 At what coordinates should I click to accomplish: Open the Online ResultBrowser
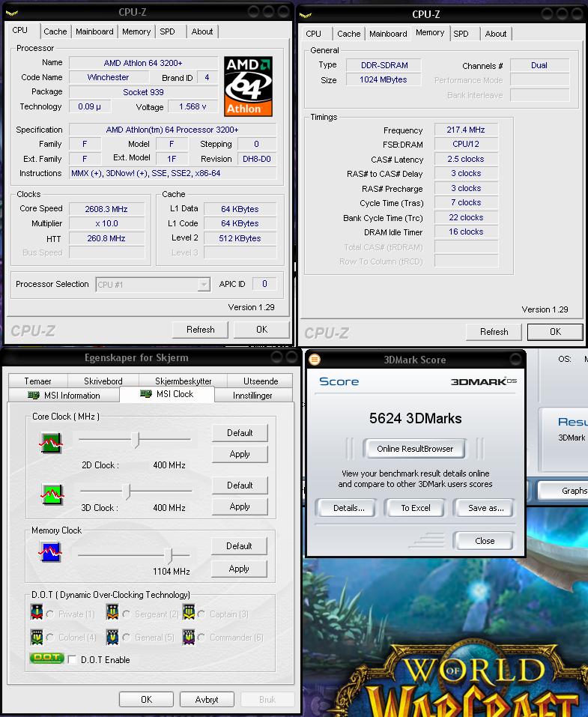[x=415, y=449]
